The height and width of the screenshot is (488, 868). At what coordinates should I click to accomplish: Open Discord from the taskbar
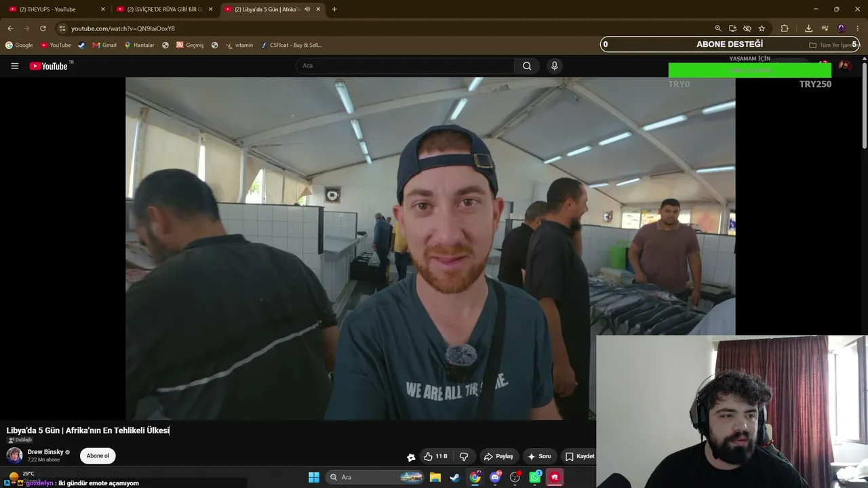point(495,477)
